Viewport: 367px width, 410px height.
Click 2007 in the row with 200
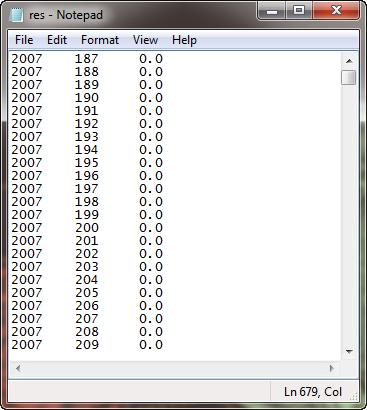click(27, 228)
